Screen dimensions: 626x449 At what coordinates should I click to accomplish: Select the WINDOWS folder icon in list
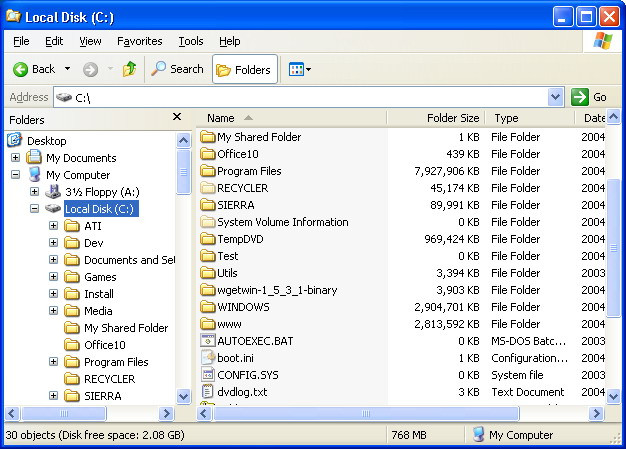click(x=208, y=307)
